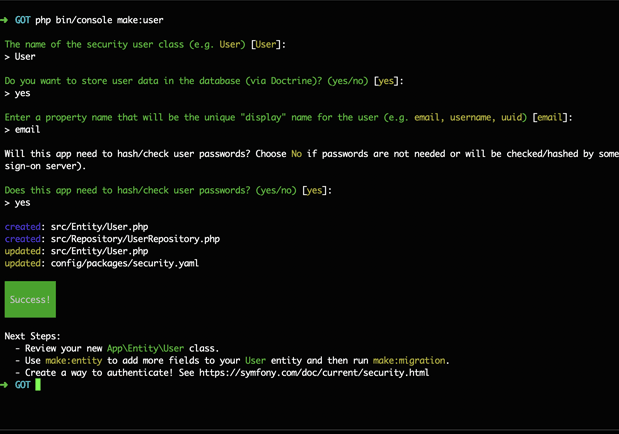This screenshot has width=619, height=434.
Task: Click 'config/packages/security.yaml' path
Action: click(125, 263)
